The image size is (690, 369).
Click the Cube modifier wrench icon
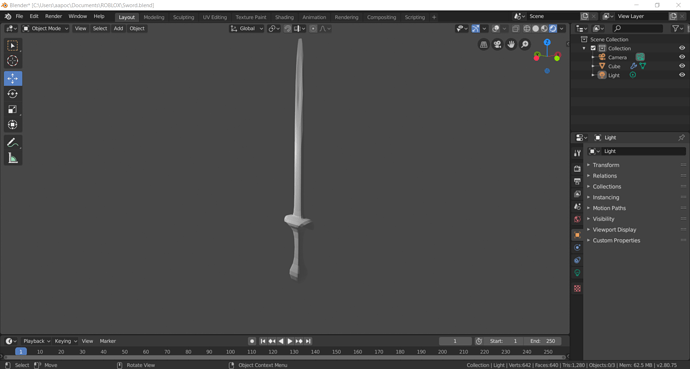633,66
